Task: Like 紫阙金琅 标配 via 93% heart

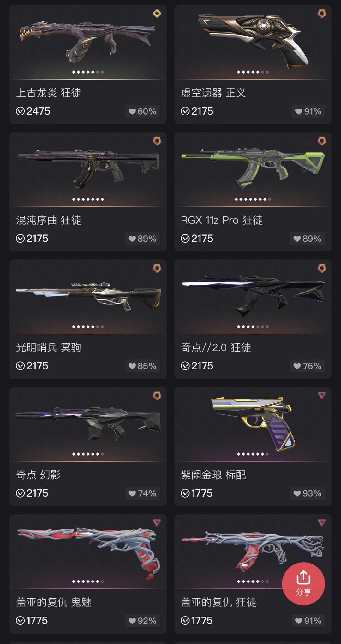Action: click(x=308, y=493)
